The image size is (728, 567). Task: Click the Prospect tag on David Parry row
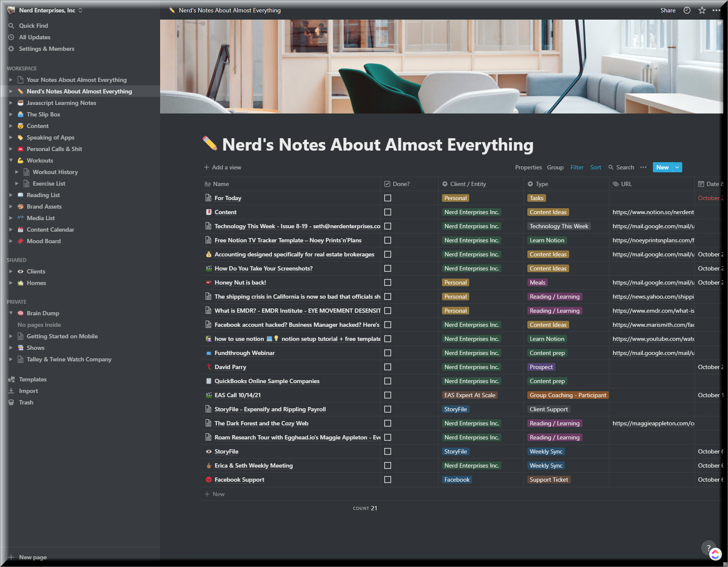[x=541, y=367]
